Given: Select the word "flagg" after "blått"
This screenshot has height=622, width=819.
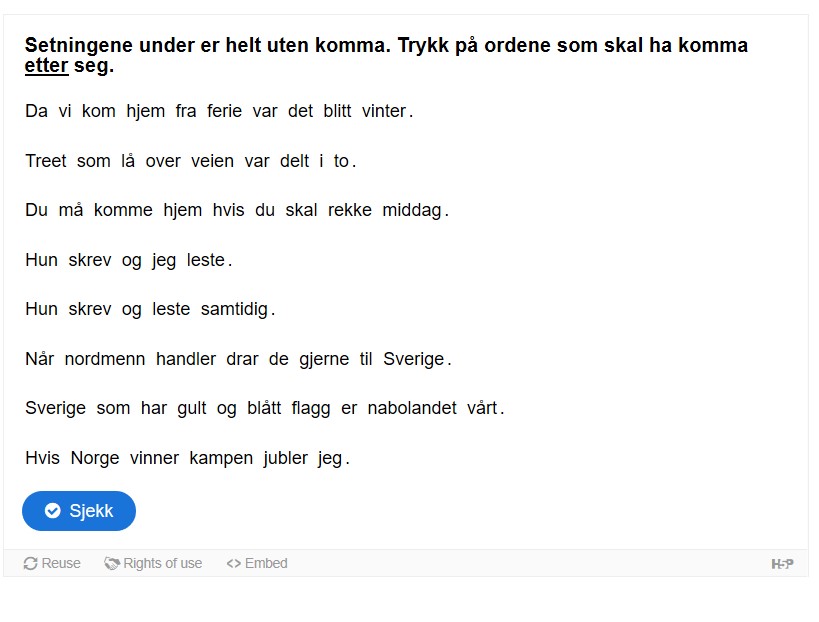Looking at the screenshot, I should click(x=311, y=408).
